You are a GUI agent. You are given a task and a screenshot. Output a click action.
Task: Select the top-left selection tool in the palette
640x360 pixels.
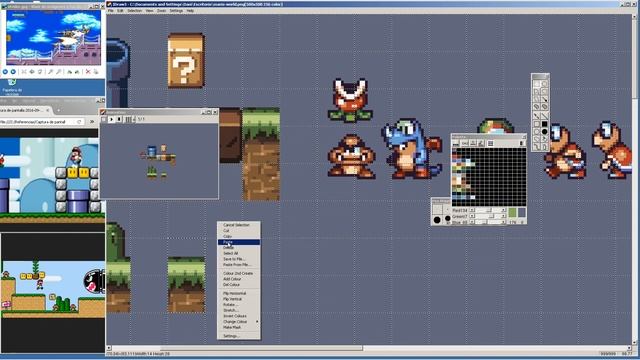536,84
